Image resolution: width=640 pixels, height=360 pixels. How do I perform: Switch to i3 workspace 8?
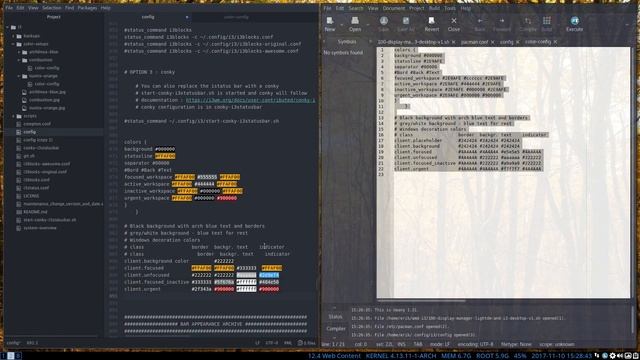(x=18, y=356)
